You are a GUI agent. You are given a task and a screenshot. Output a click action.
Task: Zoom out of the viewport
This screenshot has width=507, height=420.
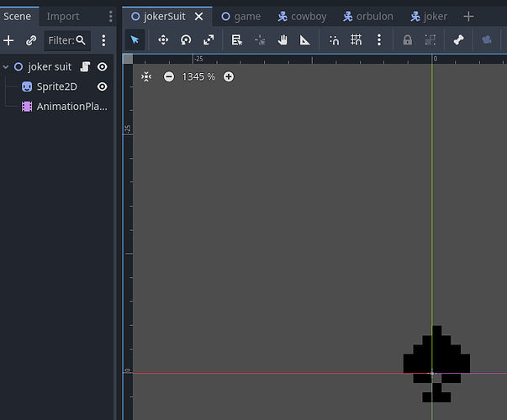point(169,77)
